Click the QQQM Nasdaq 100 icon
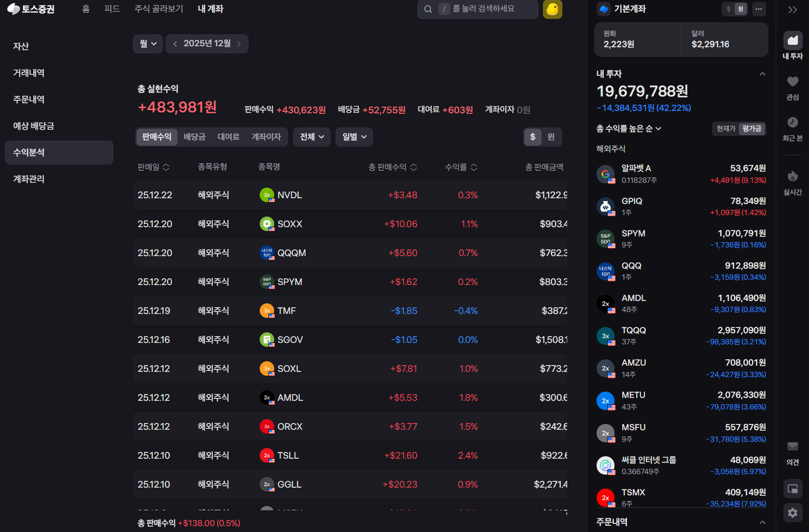Screen dimensions: 809x532 (x=267, y=253)
